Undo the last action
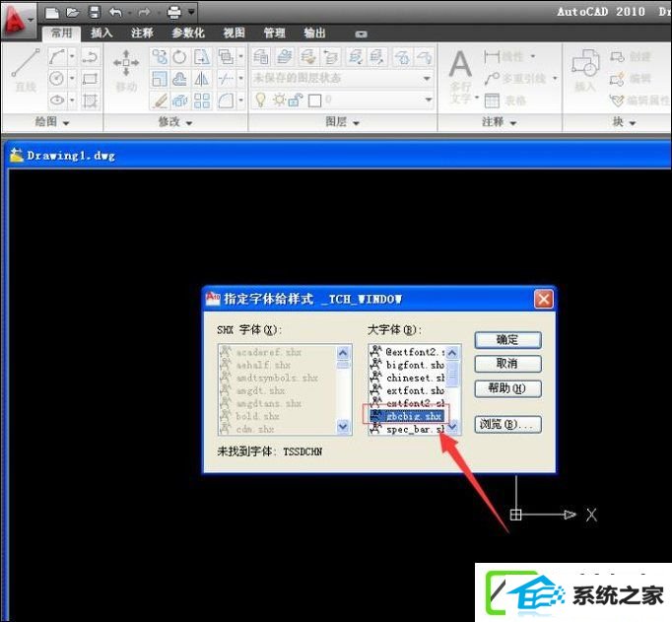The height and width of the screenshot is (622, 672). click(x=115, y=12)
